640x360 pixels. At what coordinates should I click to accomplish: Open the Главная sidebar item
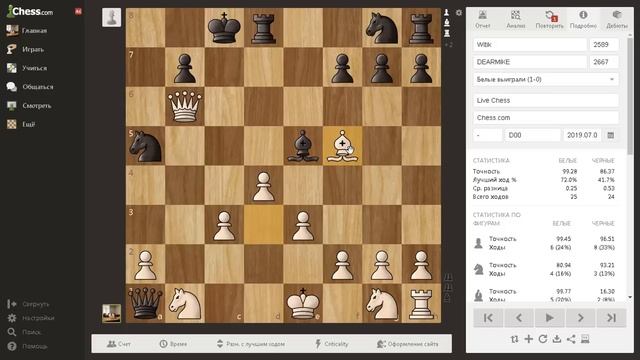point(27,31)
